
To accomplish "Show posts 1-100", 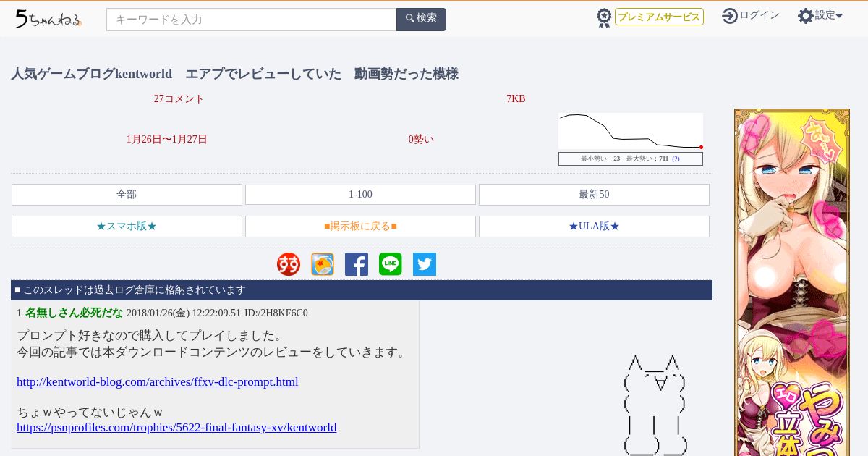I will pyautogui.click(x=360, y=195).
